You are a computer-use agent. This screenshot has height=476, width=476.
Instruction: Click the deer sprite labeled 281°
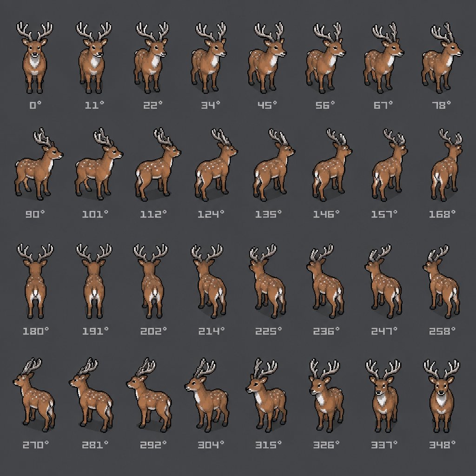[x=92, y=395]
